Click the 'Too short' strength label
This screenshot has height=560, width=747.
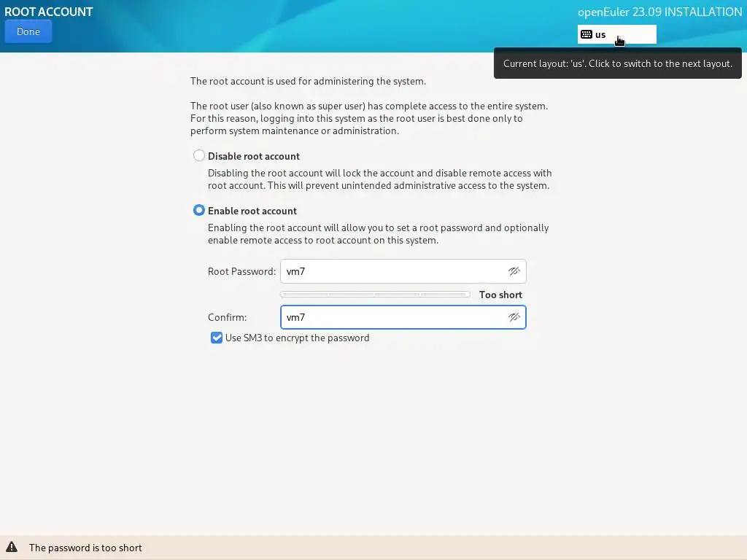pos(500,295)
